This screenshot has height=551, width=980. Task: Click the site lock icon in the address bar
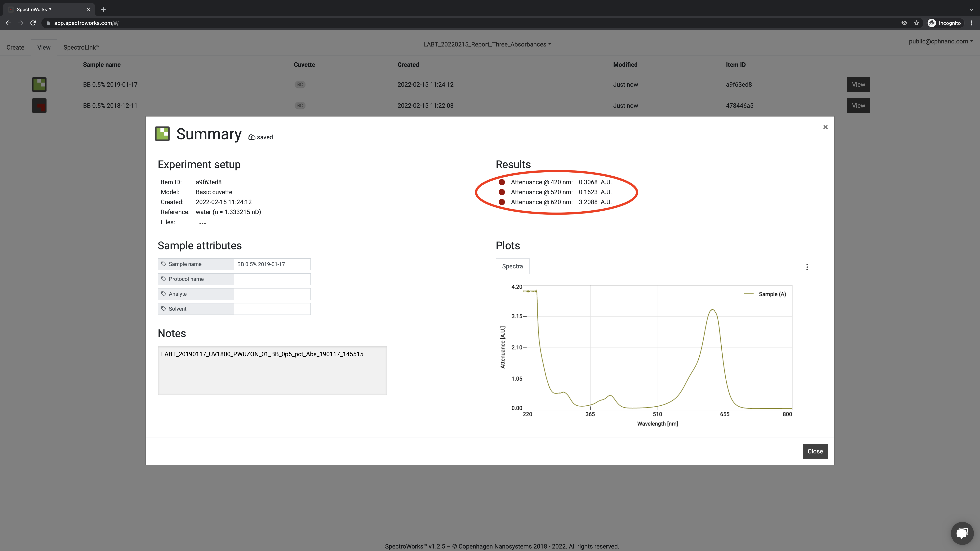[x=48, y=23]
